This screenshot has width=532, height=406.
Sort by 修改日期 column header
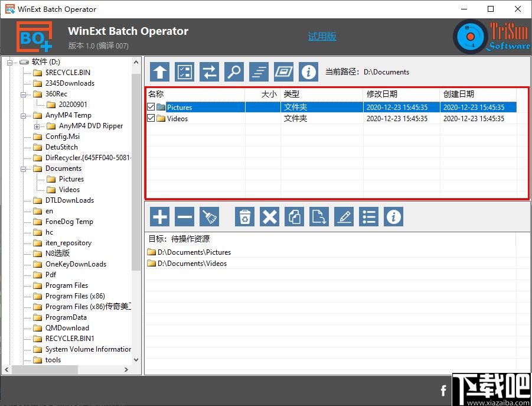[x=402, y=94]
